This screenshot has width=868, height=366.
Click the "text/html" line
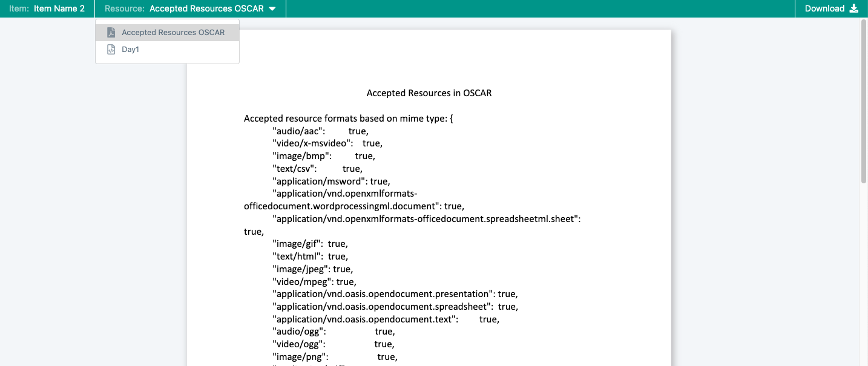(310, 257)
